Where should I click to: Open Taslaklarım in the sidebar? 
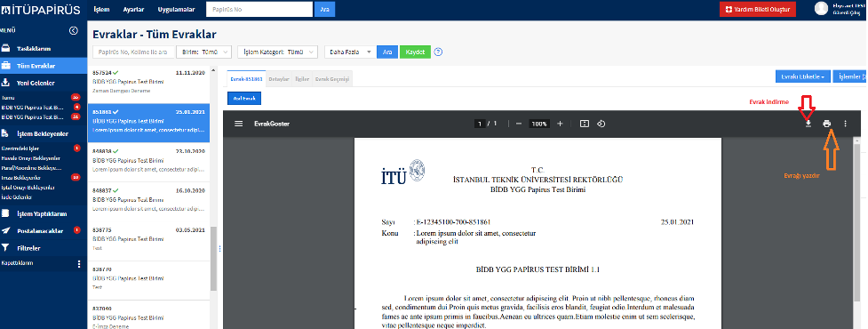[44, 49]
